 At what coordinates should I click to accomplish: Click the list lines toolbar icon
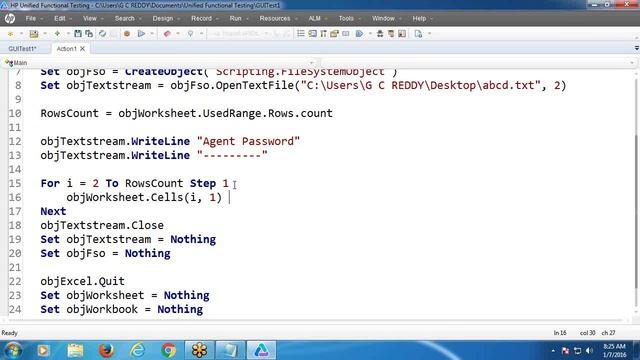click(x=301, y=34)
